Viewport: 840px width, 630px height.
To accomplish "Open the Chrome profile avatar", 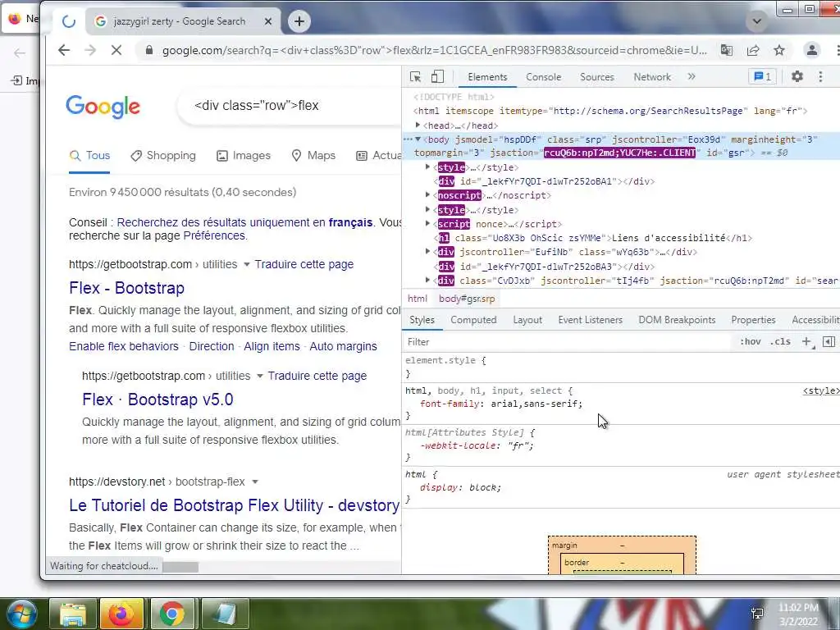I will pos(812,50).
